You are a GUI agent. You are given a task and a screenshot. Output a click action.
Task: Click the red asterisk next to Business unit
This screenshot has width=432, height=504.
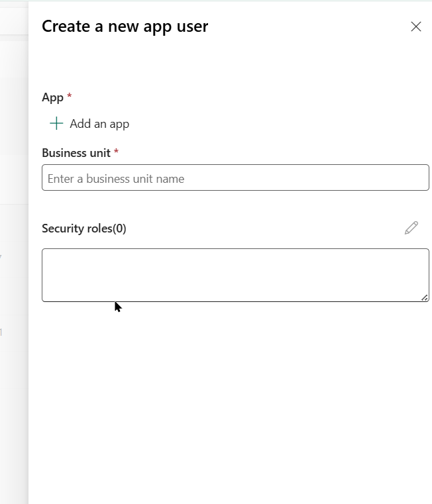[117, 152]
